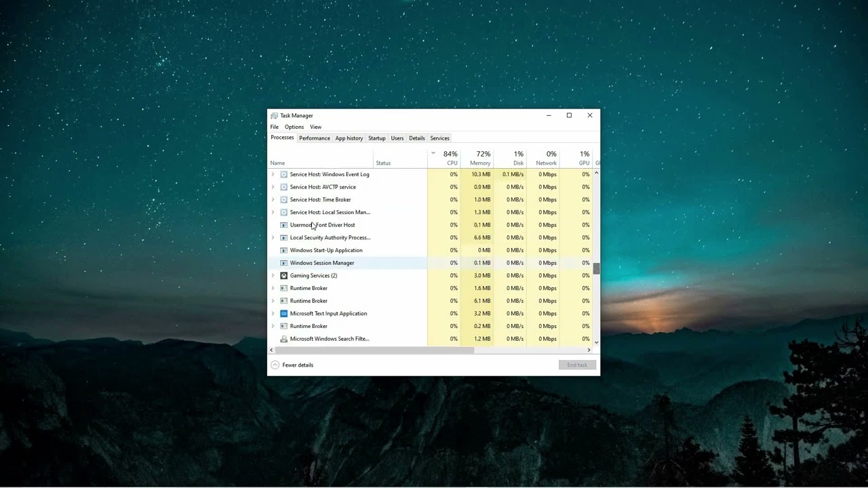Expand Service Host: Time Broker group
Image resolution: width=868 pixels, height=488 pixels.
pos(273,200)
